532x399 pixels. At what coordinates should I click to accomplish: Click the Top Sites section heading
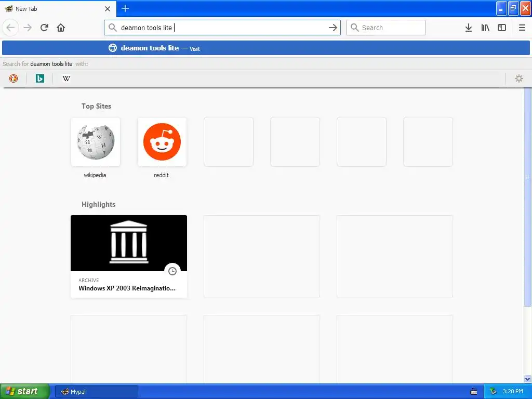tap(96, 106)
